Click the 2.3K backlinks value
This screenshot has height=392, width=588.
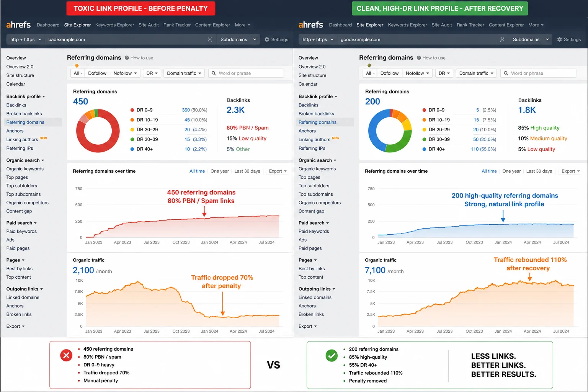(235, 110)
